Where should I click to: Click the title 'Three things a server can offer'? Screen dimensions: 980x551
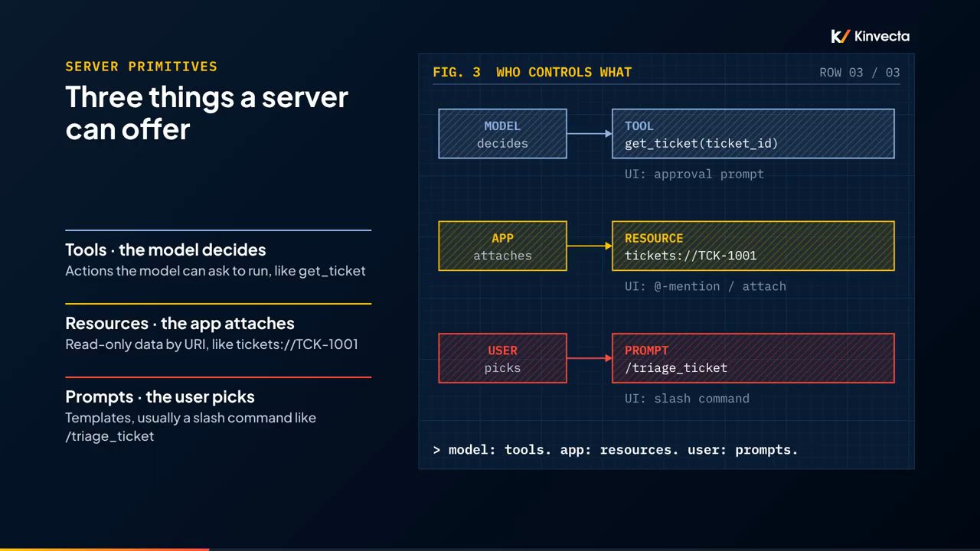[207, 112]
